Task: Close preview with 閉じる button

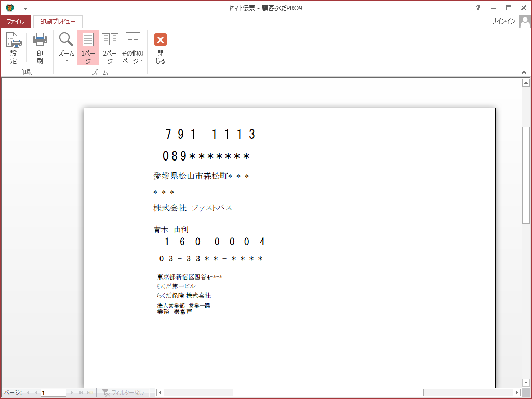Action: pyautogui.click(x=161, y=48)
